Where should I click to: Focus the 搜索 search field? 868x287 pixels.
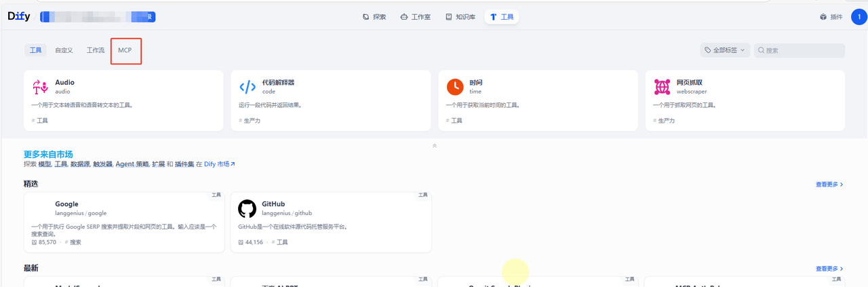tap(799, 50)
